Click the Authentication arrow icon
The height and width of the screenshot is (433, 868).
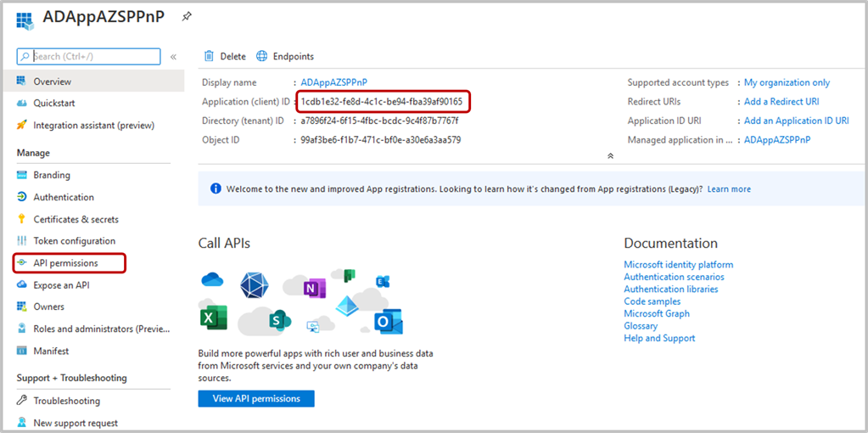pos(22,197)
